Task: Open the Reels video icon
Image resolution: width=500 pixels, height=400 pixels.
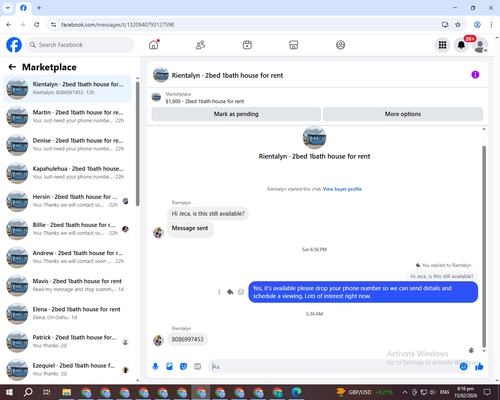Action: (247, 45)
